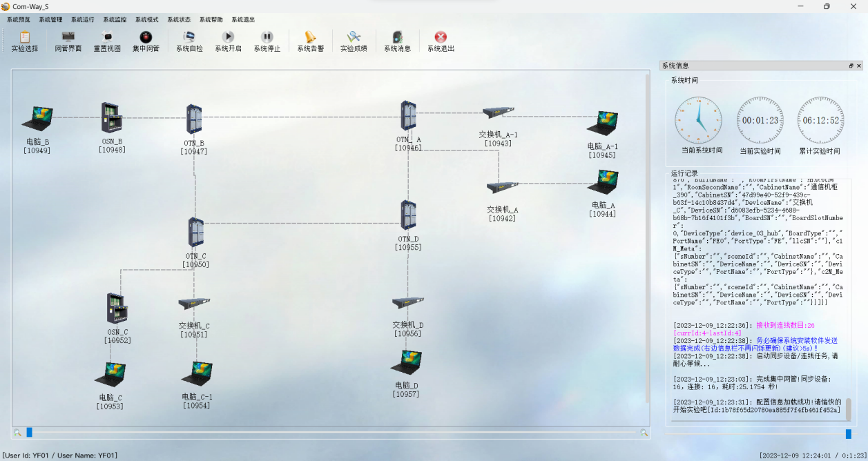
Task: Expand the 系统帮助 menu
Action: coord(211,20)
